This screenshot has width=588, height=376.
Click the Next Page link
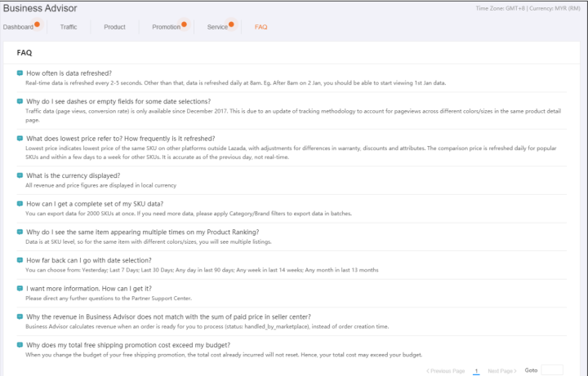click(x=501, y=370)
